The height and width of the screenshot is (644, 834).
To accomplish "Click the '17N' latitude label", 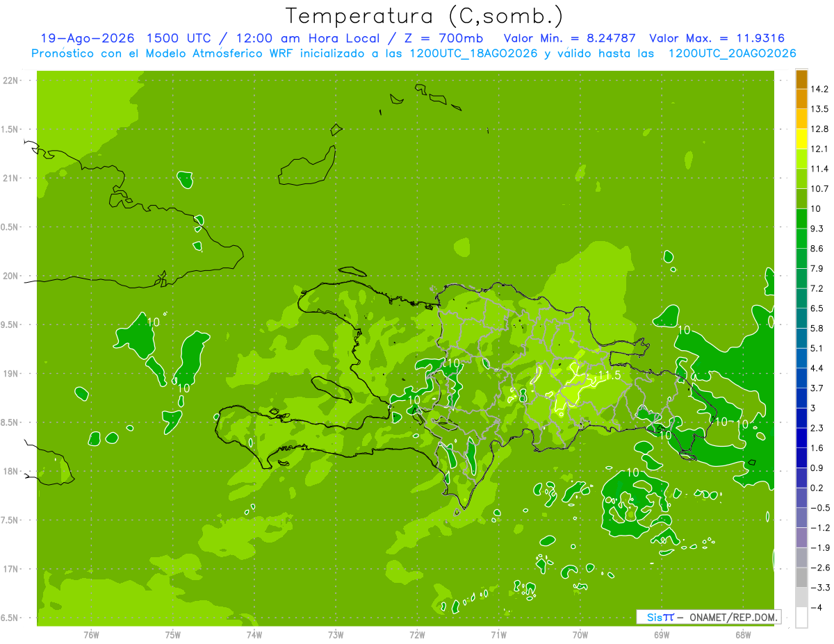I will (10, 570).
